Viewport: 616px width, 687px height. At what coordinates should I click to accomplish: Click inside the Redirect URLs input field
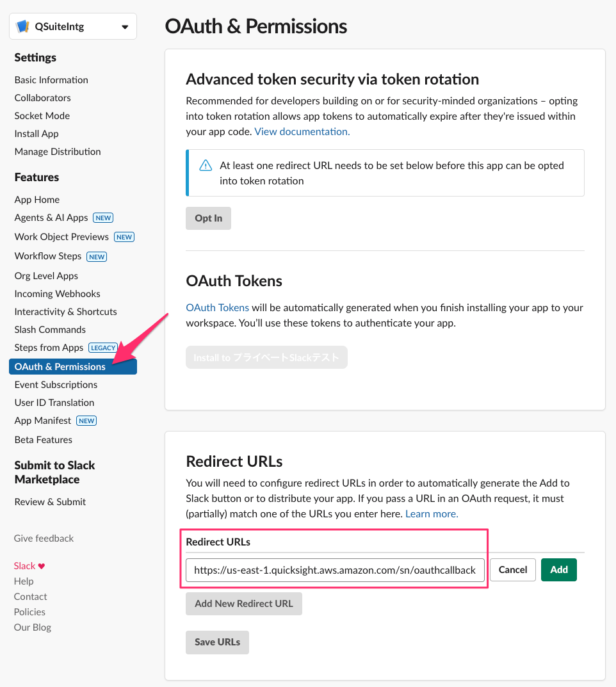coord(334,569)
